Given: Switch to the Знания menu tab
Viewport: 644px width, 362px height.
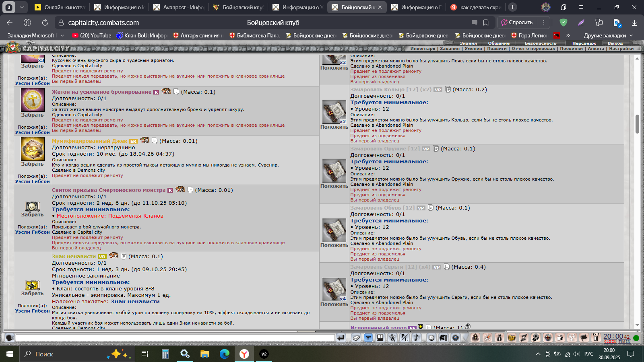Looking at the screenshot, I should pos(468,43).
